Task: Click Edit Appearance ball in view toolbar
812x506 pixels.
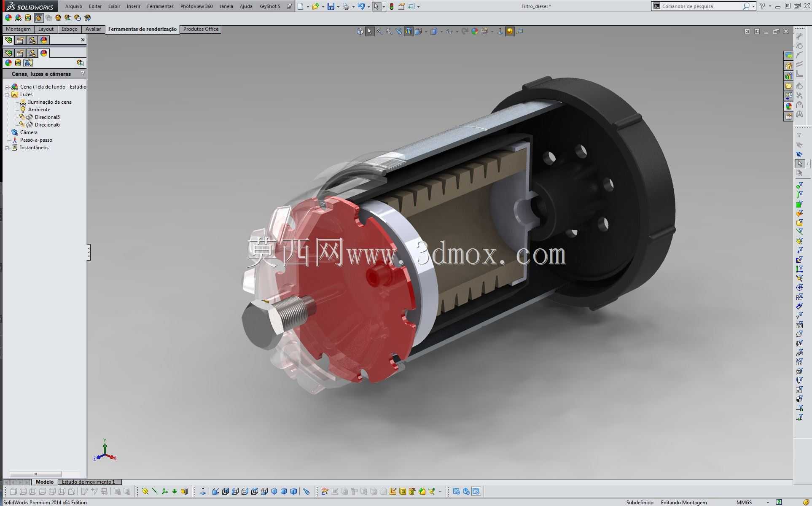Action: coord(475,31)
